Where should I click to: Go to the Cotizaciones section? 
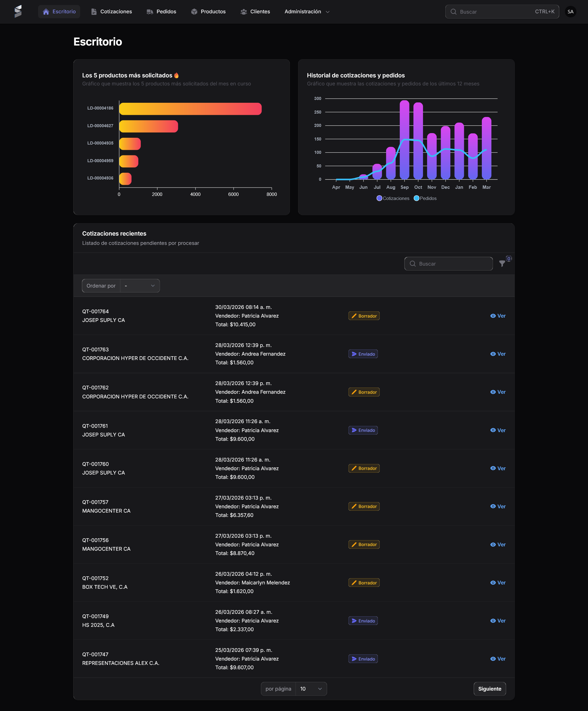tap(111, 11)
